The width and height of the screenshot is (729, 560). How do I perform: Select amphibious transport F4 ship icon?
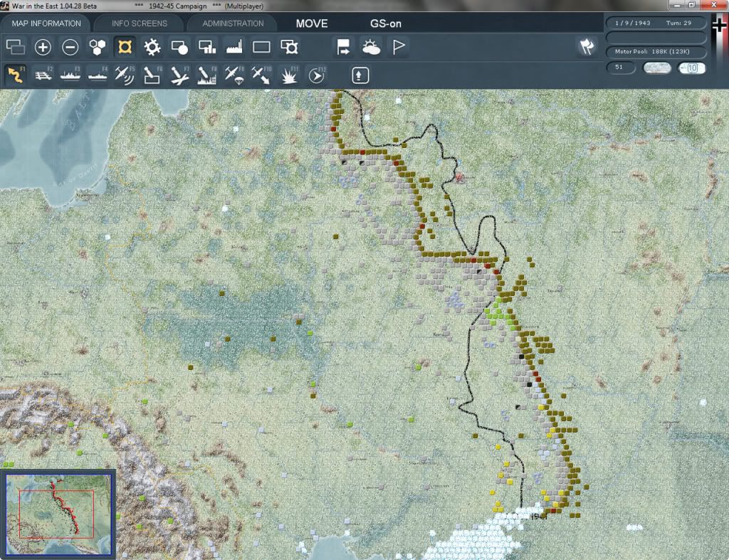pyautogui.click(x=98, y=75)
